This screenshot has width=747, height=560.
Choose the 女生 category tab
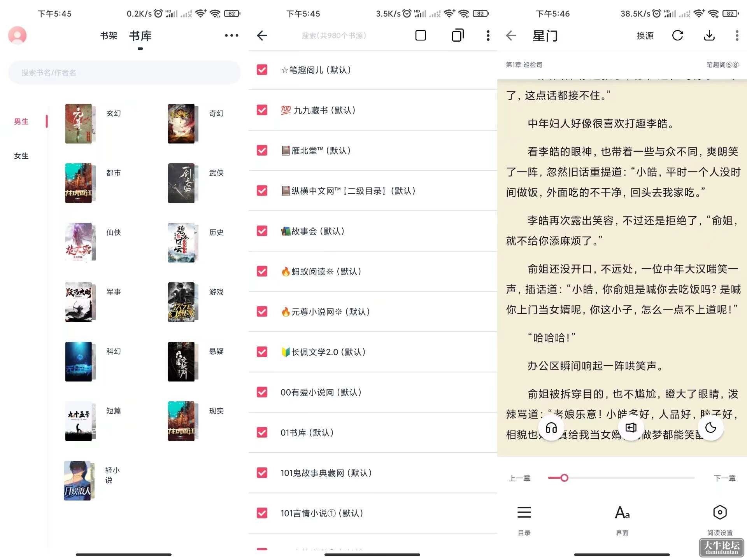click(x=21, y=156)
